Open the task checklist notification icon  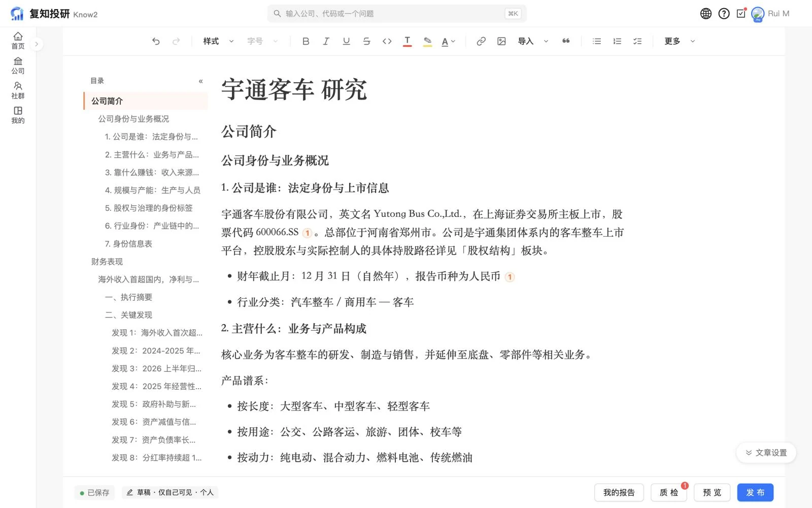[741, 13]
